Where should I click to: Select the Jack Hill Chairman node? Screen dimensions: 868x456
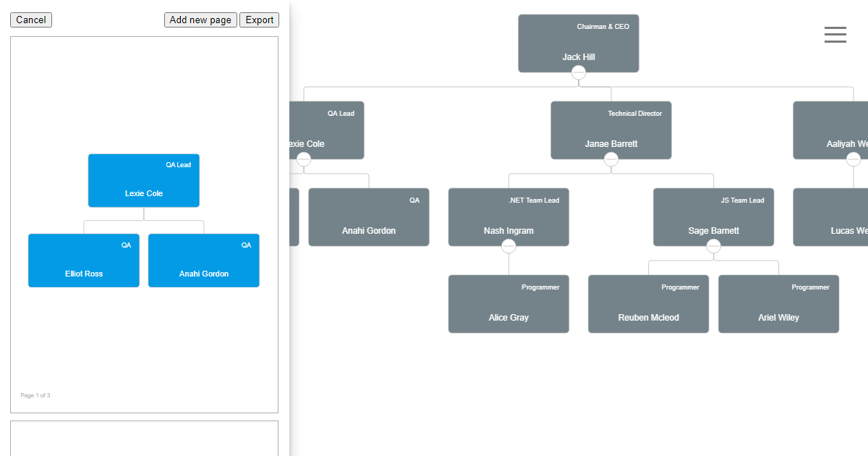click(579, 43)
